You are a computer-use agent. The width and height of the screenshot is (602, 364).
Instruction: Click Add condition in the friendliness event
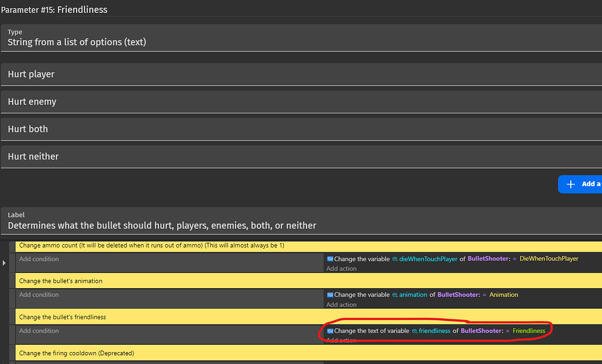pyautogui.click(x=38, y=330)
